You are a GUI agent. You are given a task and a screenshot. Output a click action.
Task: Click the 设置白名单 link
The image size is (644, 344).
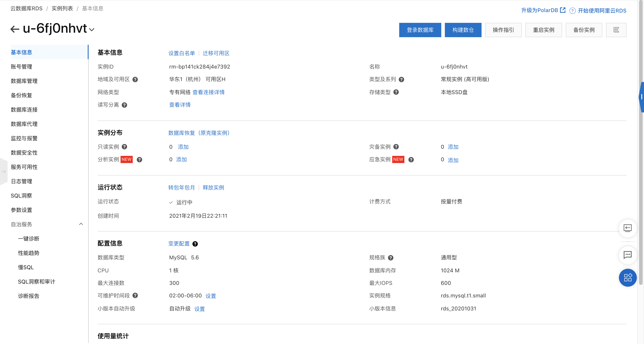[x=181, y=53]
